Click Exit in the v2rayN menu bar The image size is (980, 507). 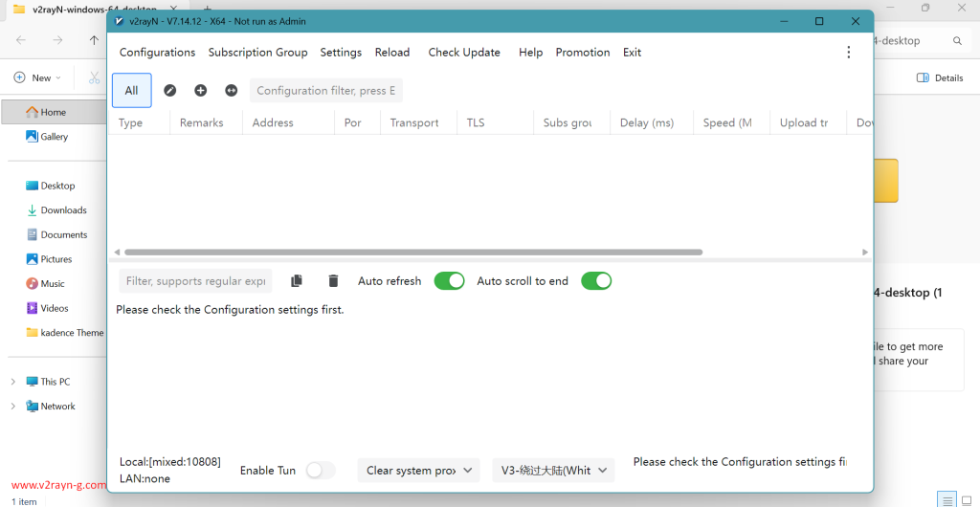[x=632, y=53]
